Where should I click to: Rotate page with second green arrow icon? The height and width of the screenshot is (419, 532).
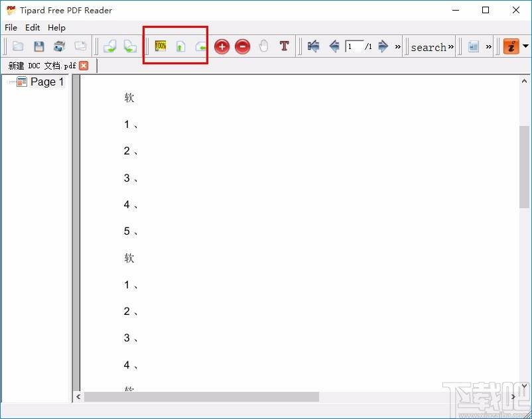coord(130,46)
